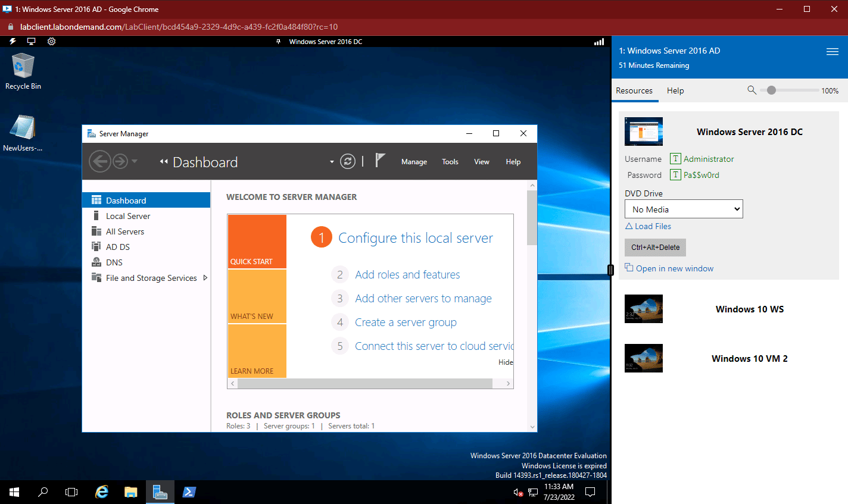This screenshot has width=848, height=504.
Task: Open the Tools menu
Action: pos(450,162)
